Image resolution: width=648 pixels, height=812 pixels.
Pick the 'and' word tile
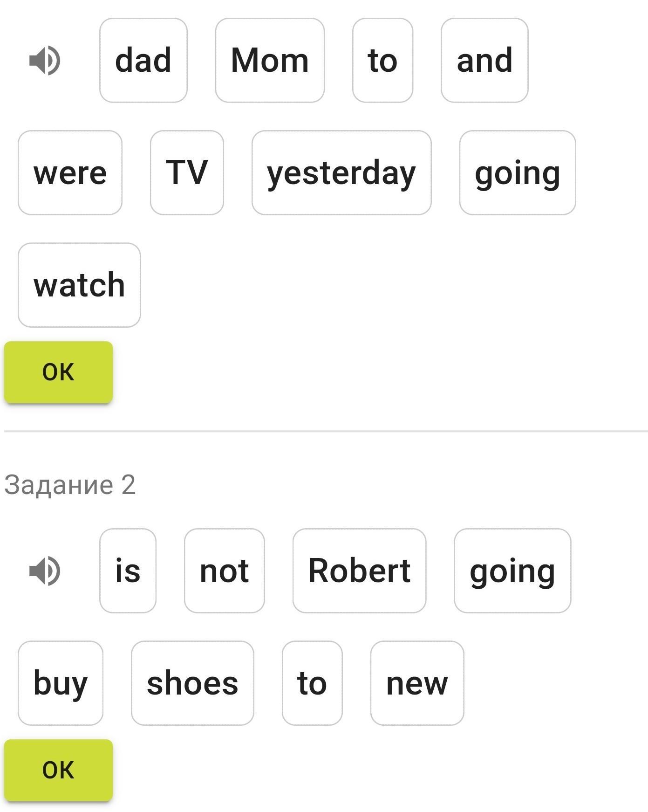pos(484,61)
